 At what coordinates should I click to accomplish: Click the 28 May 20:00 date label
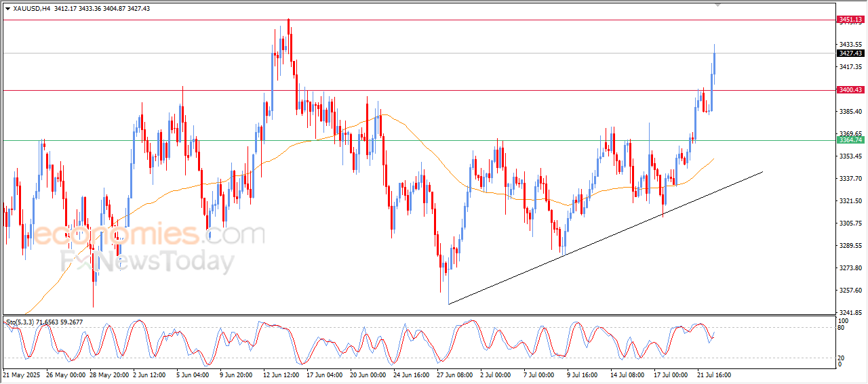[x=110, y=375]
